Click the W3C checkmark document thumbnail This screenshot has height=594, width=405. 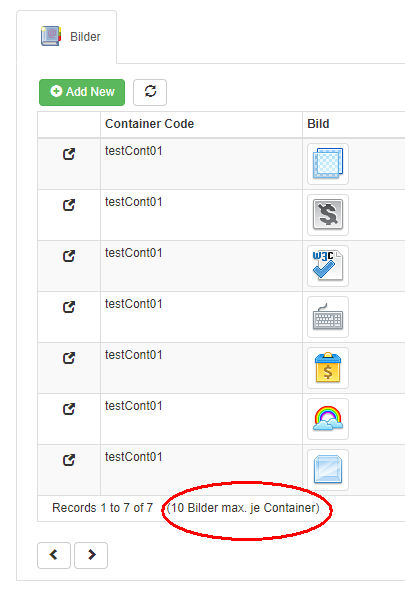tap(328, 266)
